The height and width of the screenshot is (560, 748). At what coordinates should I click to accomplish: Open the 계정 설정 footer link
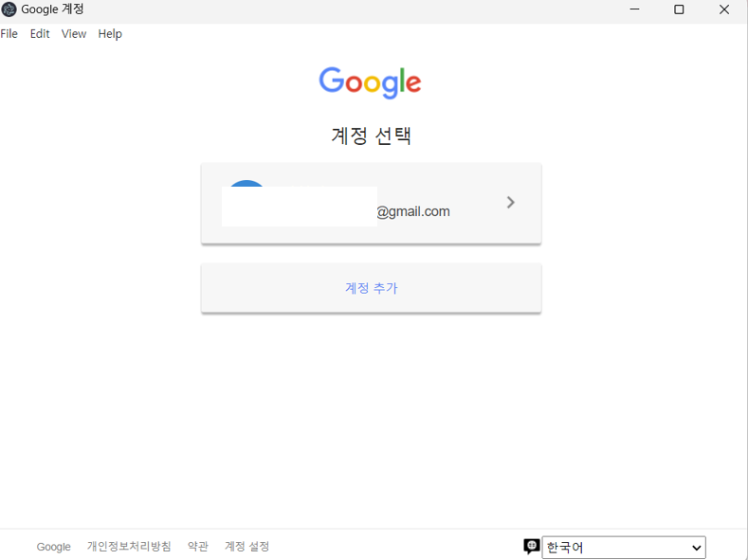tap(247, 546)
